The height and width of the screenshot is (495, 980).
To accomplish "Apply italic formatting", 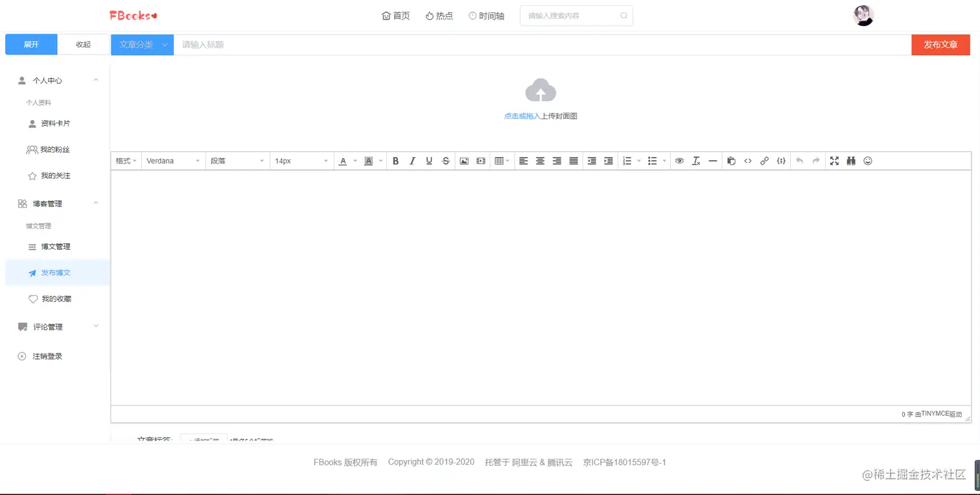I will click(412, 161).
